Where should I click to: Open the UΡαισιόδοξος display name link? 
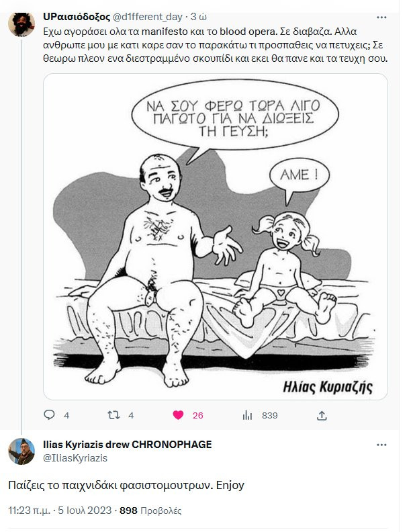click(81, 15)
